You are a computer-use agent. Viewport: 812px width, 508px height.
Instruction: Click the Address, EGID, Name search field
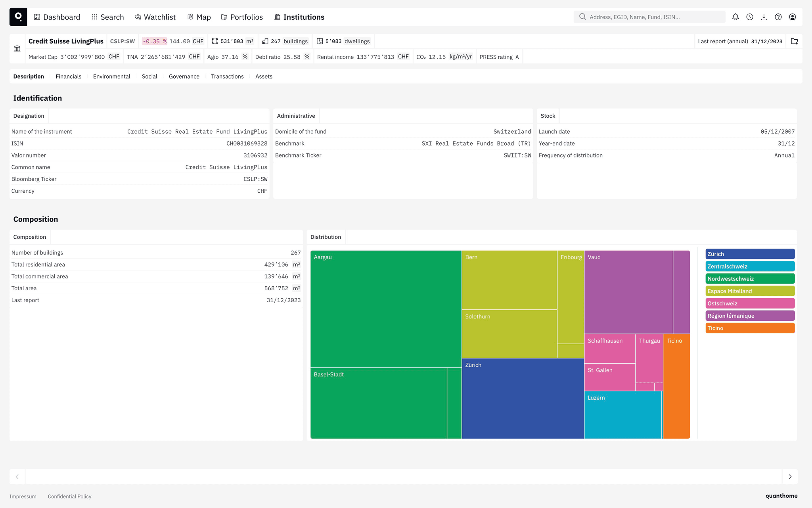[x=649, y=17]
